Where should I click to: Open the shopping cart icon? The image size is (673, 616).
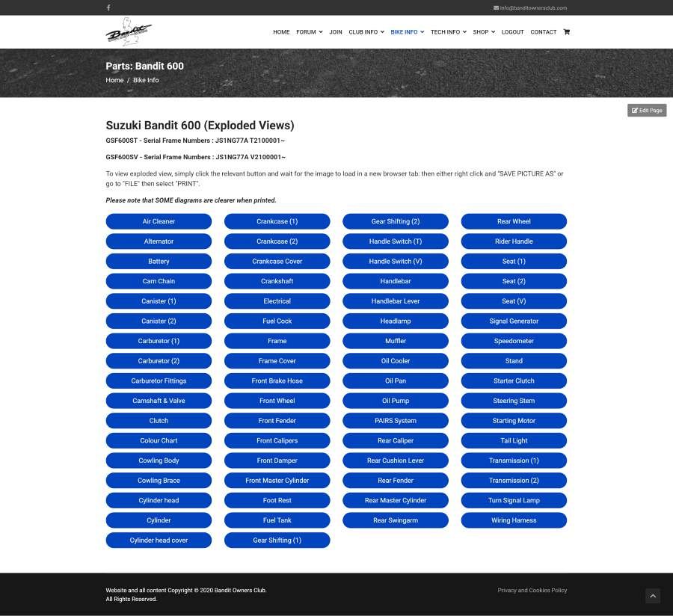pos(566,32)
